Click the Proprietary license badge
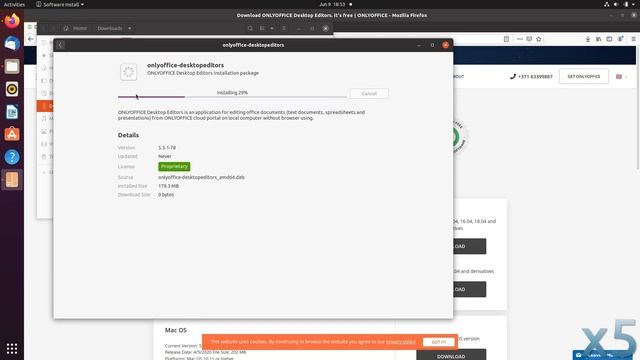 click(x=174, y=167)
